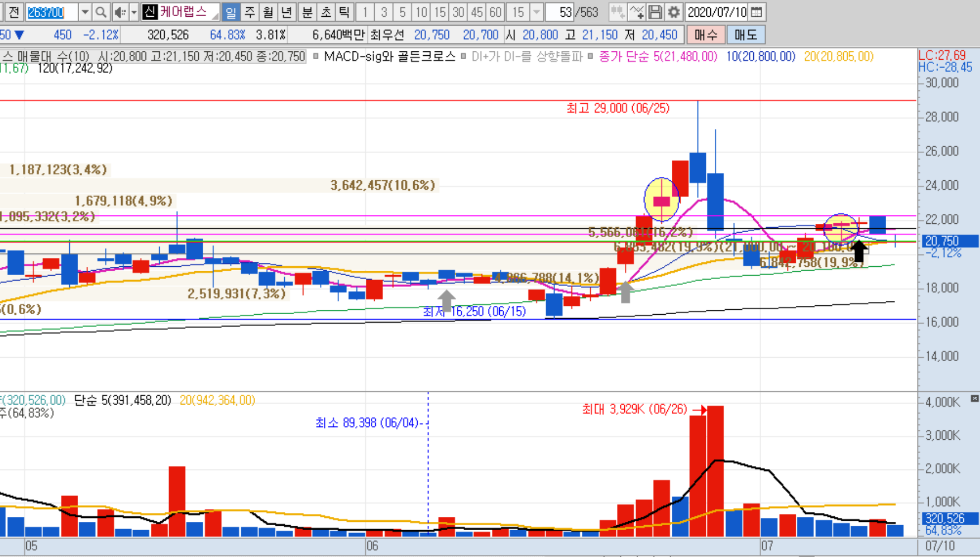This screenshot has width=980, height=557.
Task: Choose the 45 interval button
Action: point(477,12)
